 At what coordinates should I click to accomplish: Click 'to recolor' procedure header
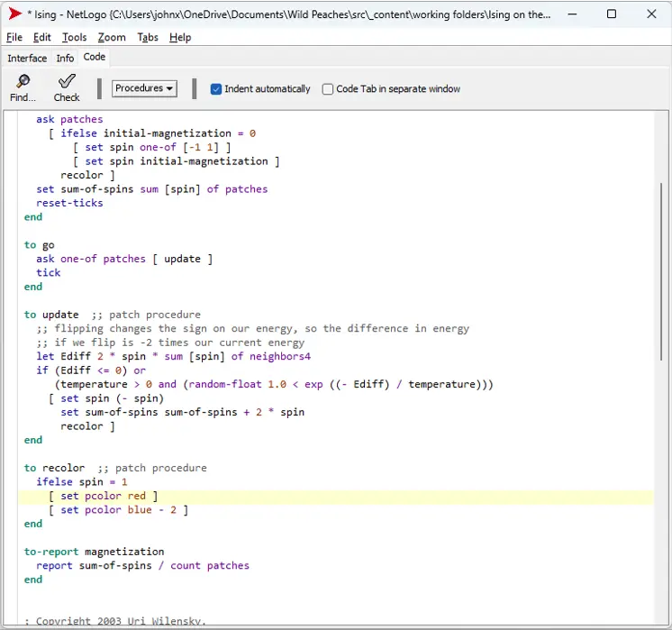[54, 468]
